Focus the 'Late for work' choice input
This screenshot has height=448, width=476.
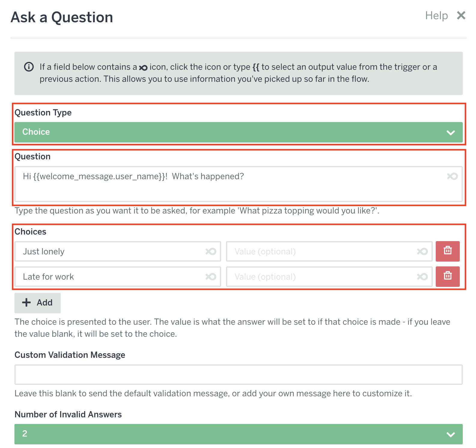(111, 277)
